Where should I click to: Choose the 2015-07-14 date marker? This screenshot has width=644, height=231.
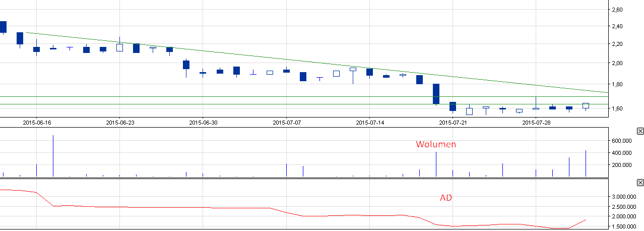[x=370, y=123]
